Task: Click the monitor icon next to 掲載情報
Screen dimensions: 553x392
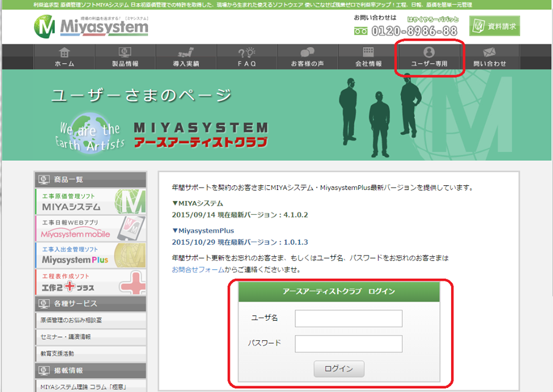Action: point(44,371)
